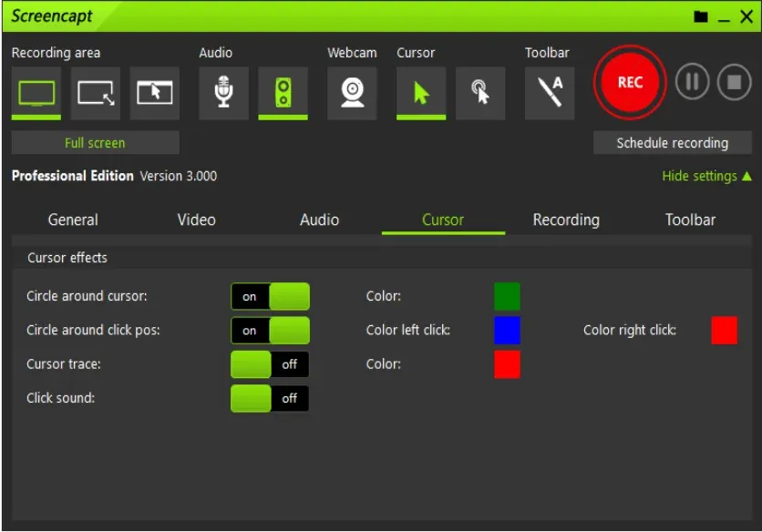The height and width of the screenshot is (532, 762).
Task: Select full screen recording area icon
Action: 36,93
